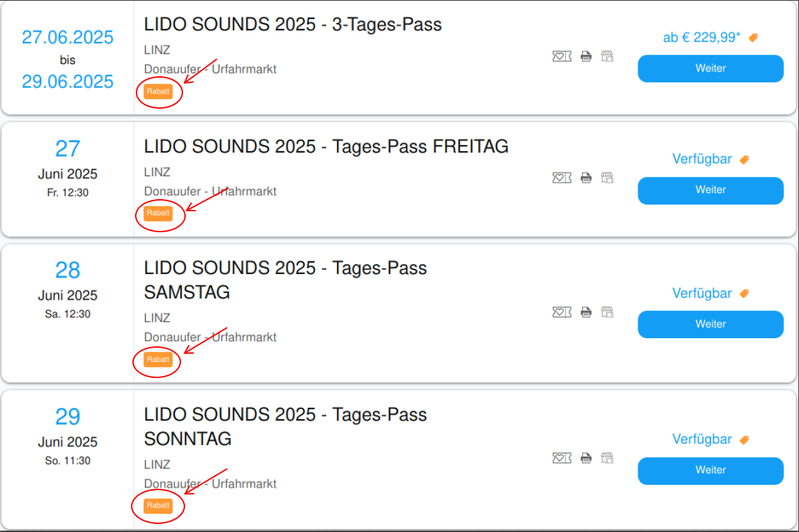799x532 pixels.
Task: Click the Verfügbar link for Tages-Pass SONNTAG
Action: (702, 440)
